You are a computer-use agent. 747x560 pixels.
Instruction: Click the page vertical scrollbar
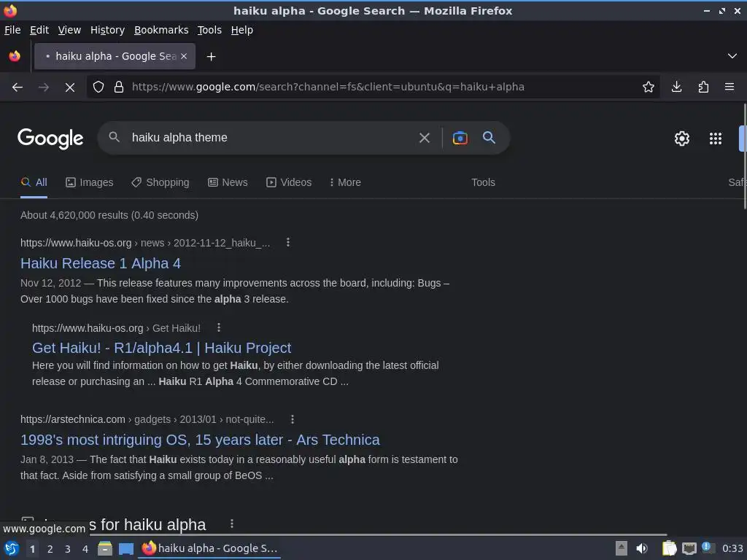744,157
